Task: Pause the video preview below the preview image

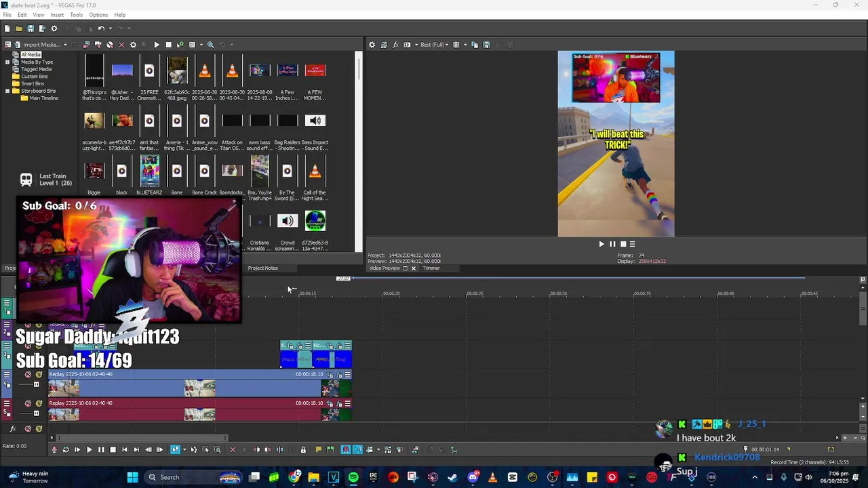Action: click(612, 244)
